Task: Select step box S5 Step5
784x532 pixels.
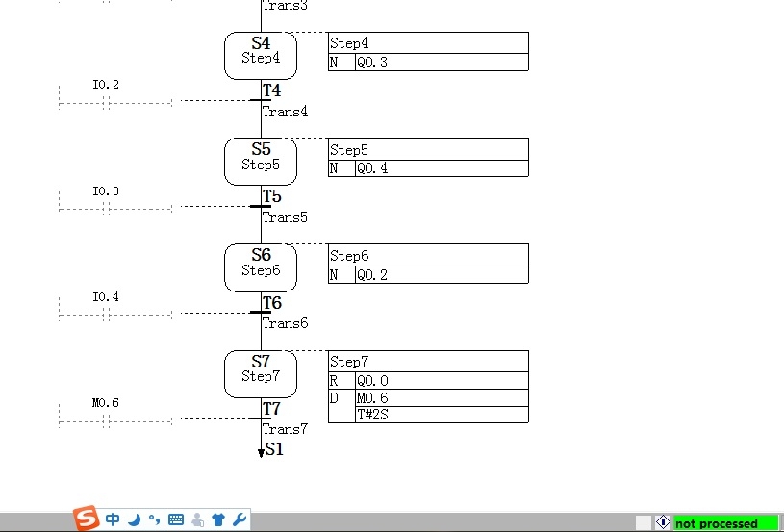Action: point(261,162)
